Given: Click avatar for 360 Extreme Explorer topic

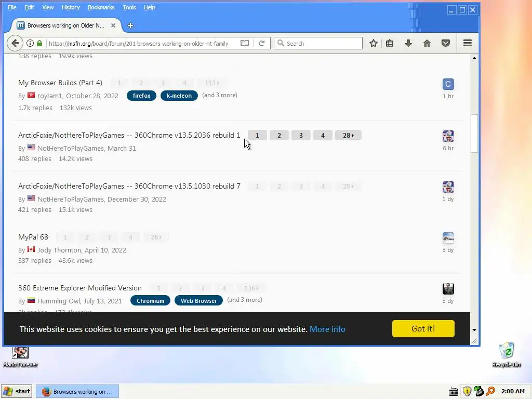Looking at the screenshot, I should pos(448,289).
